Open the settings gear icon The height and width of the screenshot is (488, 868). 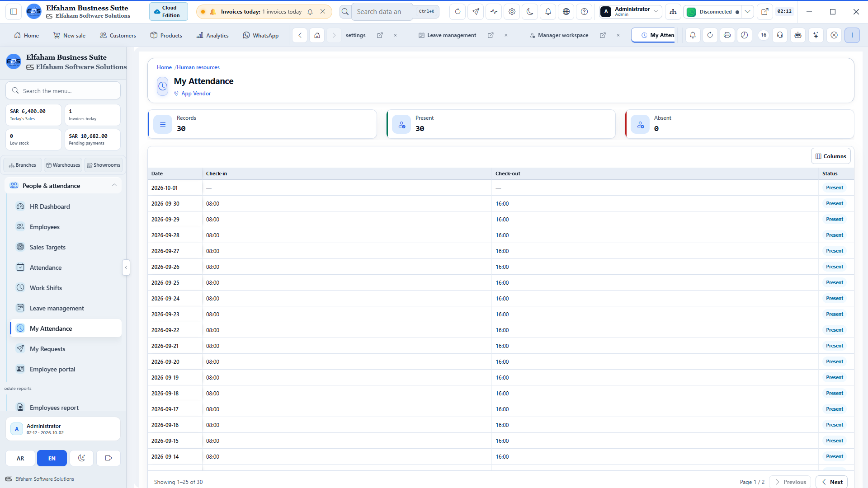tap(512, 12)
